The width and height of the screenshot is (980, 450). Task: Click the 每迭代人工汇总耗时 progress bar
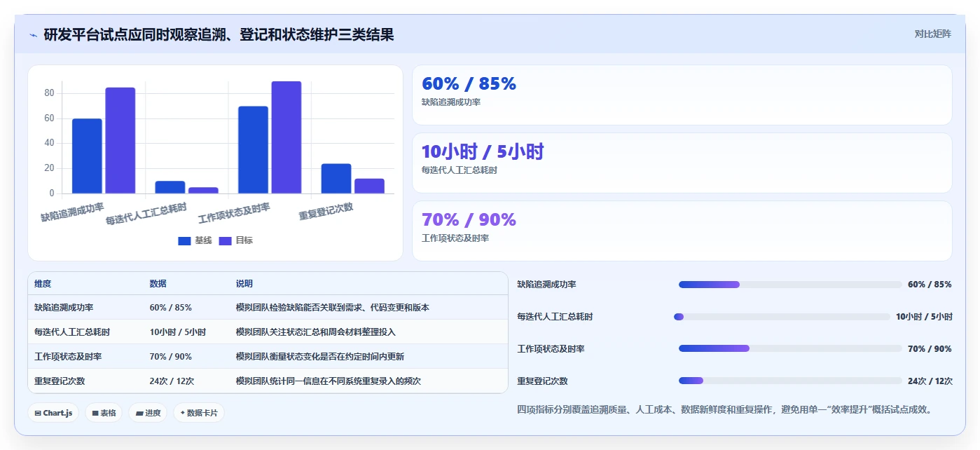pos(782,317)
